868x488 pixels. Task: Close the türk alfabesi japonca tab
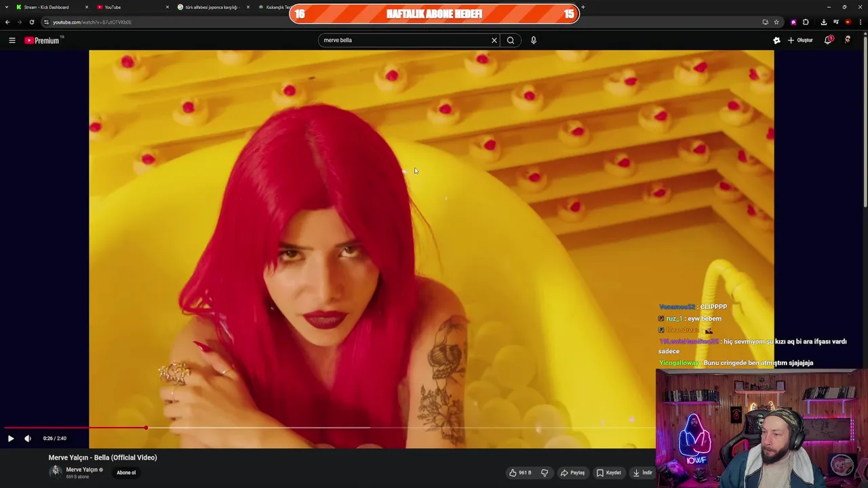coord(248,7)
